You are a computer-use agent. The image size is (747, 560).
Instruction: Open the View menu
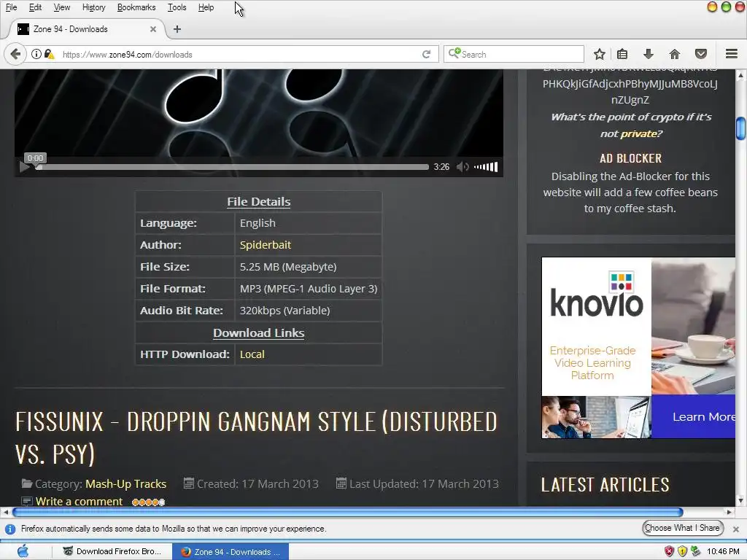coord(61,7)
